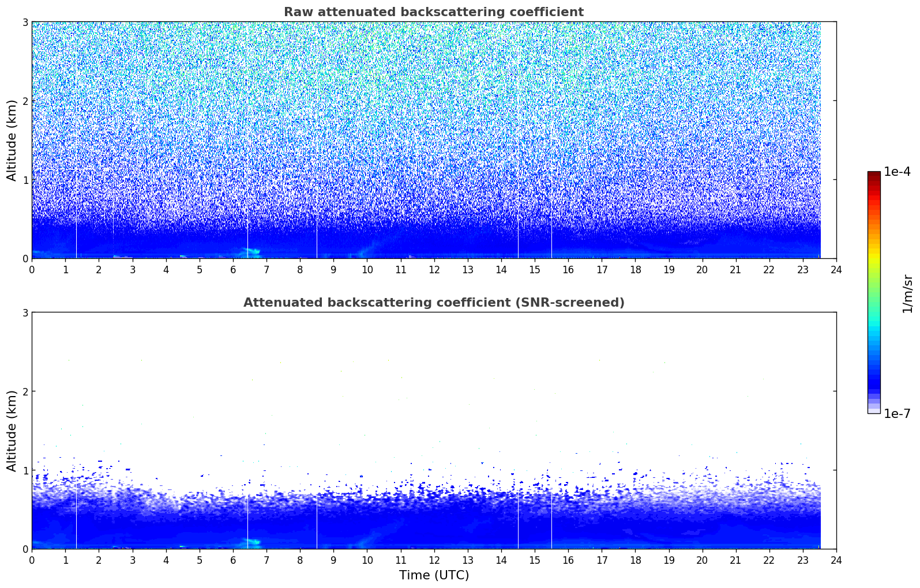The height and width of the screenshot is (588, 920).
Task: Click time tick '24' under top plot
Action: tap(836, 269)
